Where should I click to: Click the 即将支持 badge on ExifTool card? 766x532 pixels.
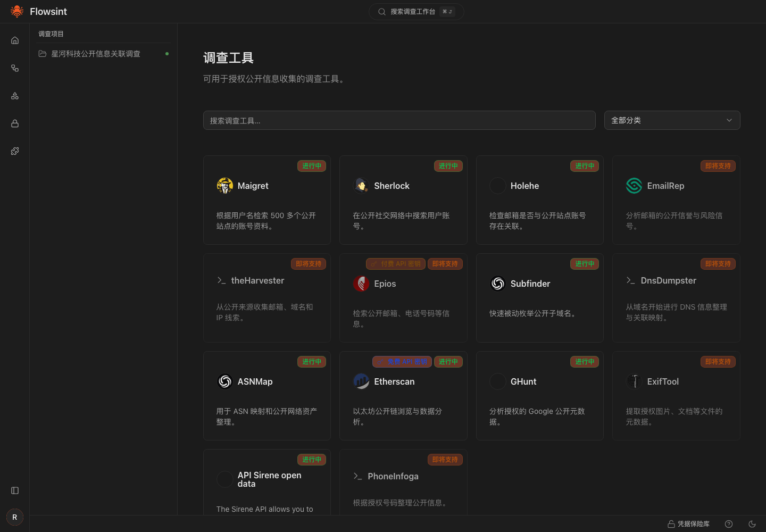click(x=718, y=362)
